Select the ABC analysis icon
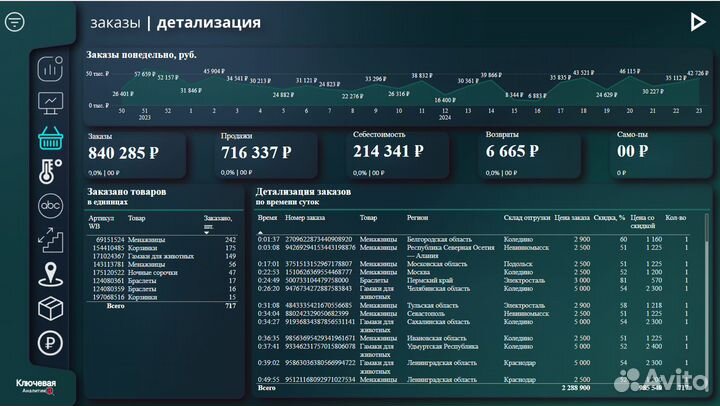 click(50, 205)
